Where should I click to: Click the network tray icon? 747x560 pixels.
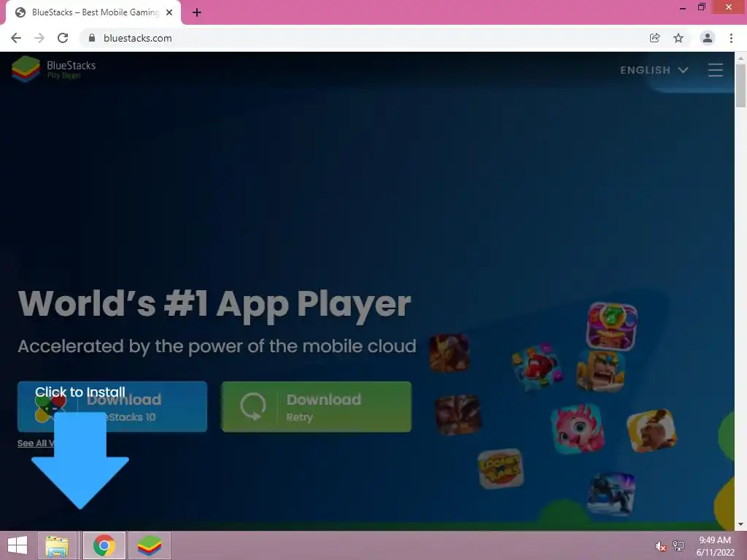coord(678,546)
